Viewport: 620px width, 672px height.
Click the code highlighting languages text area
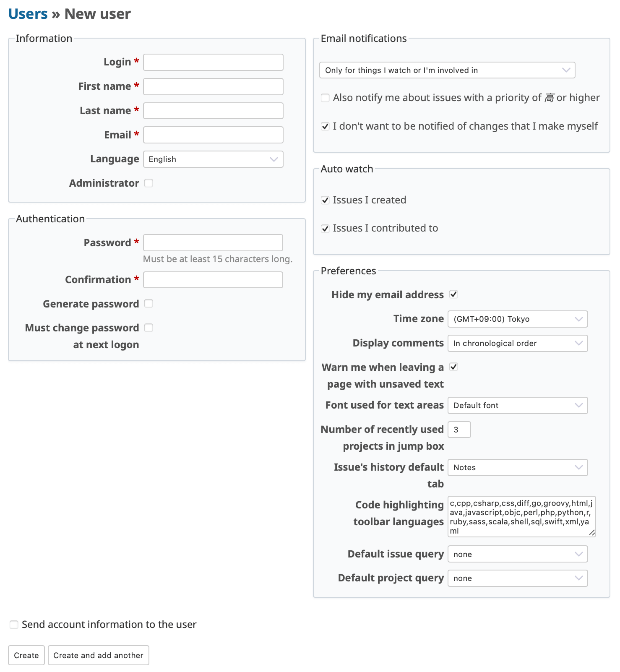pyautogui.click(x=521, y=517)
